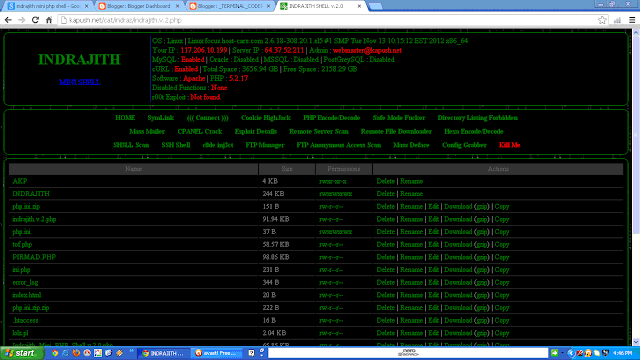Click the green arrow next to Nero search
Screen dimensions: 640x360
pyautogui.click(x=554, y=353)
